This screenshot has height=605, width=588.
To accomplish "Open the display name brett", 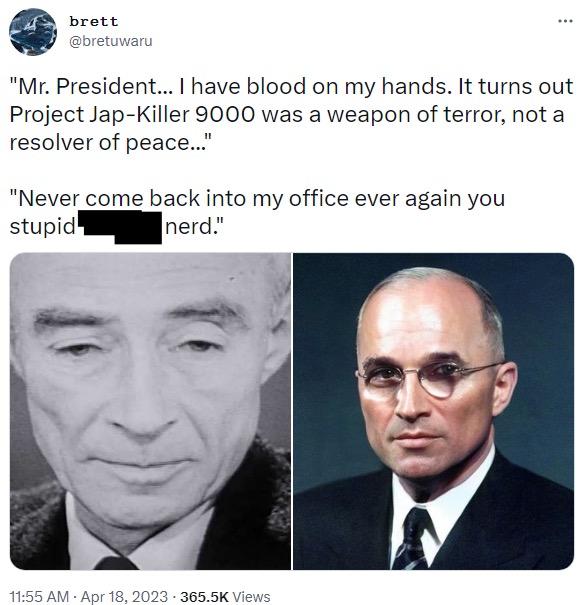I will [x=93, y=22].
